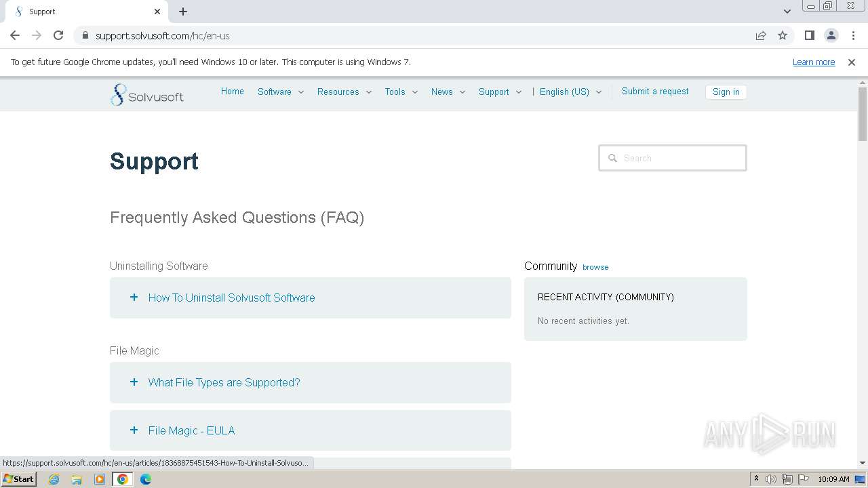Expand the Tools dropdown menu

click(401, 91)
